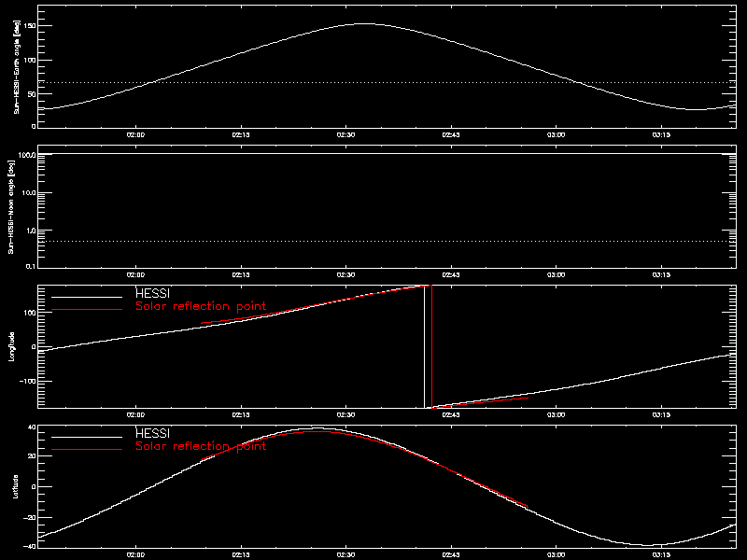Click the 150 tick label in the top plot
This screenshot has height=560, width=747.
[30, 26]
